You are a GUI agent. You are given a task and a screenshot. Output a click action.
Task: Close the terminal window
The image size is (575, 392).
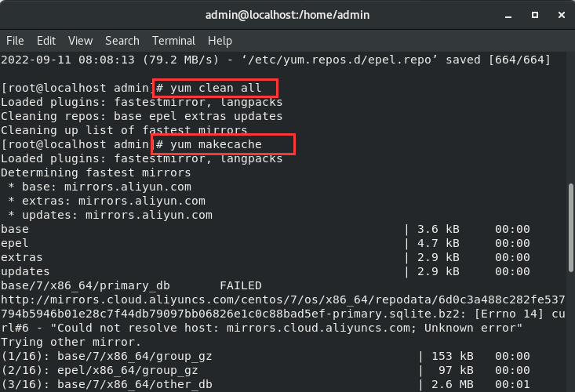[556, 14]
